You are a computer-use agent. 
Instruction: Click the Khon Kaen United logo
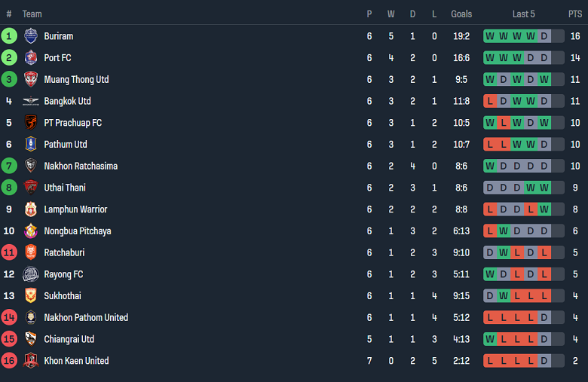coord(30,361)
